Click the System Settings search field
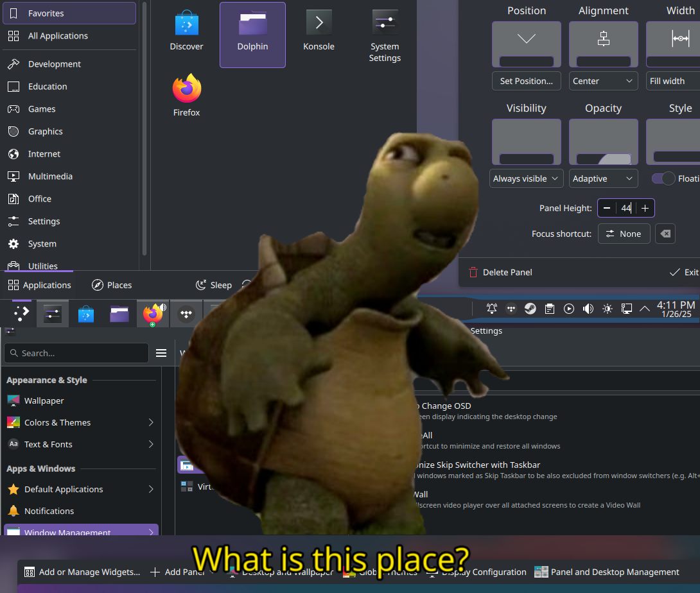The image size is (700, 593). (76, 353)
